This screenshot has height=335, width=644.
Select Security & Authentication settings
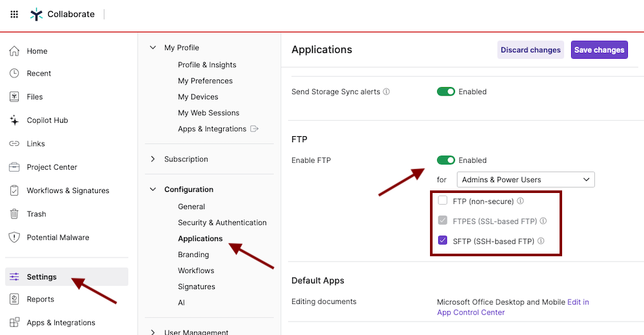pos(222,223)
